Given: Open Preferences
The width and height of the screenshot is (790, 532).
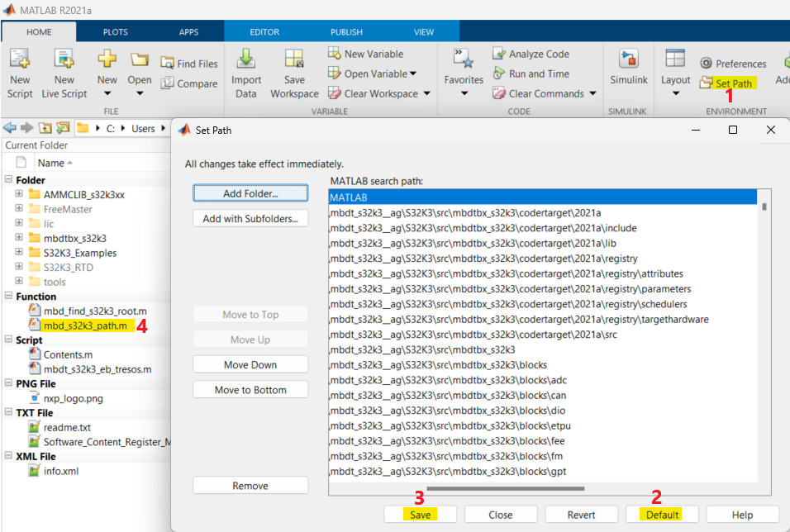Looking at the screenshot, I should (733, 64).
